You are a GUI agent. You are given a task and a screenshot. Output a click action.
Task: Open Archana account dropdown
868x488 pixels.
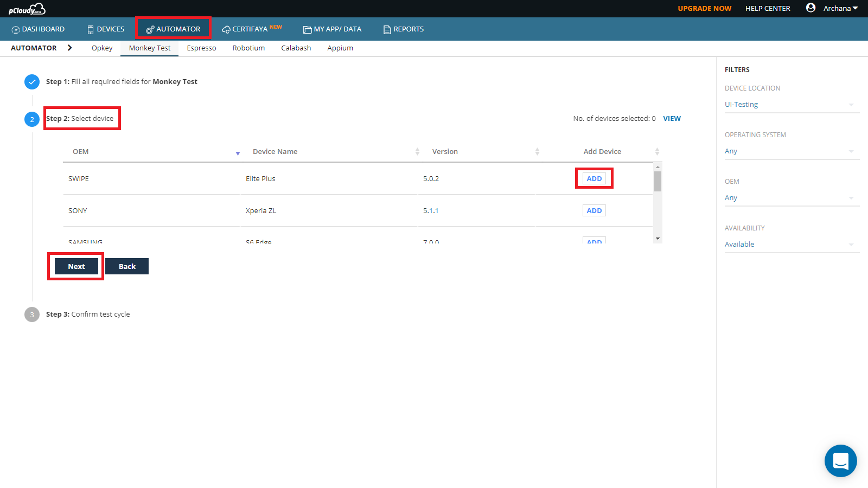pyautogui.click(x=841, y=8)
